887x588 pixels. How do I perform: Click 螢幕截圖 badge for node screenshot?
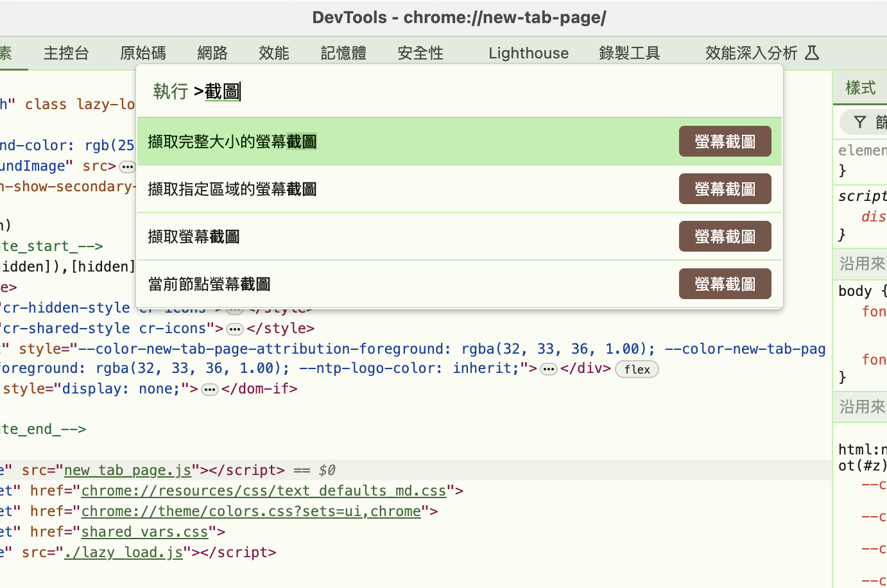point(725,284)
